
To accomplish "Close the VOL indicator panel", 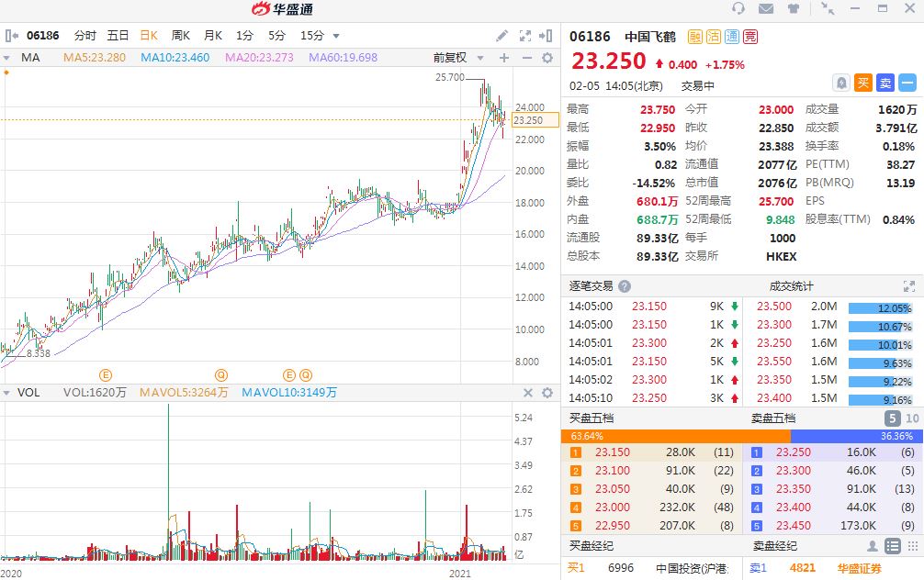I will pos(528,393).
